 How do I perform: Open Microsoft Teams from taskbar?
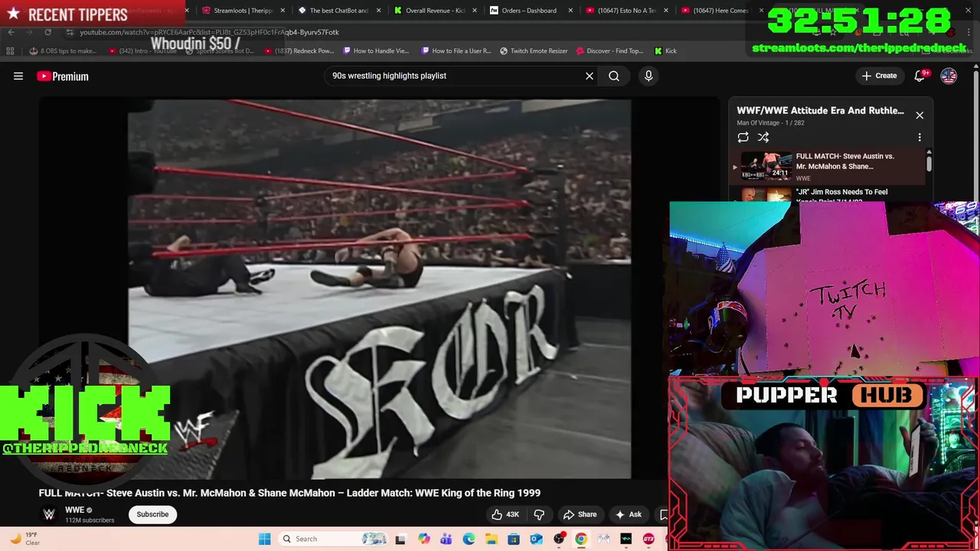(446, 539)
